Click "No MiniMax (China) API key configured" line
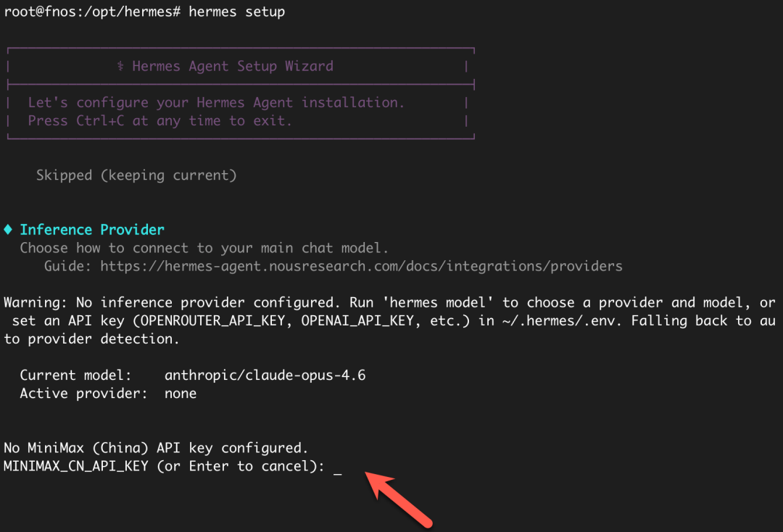 coord(152,448)
